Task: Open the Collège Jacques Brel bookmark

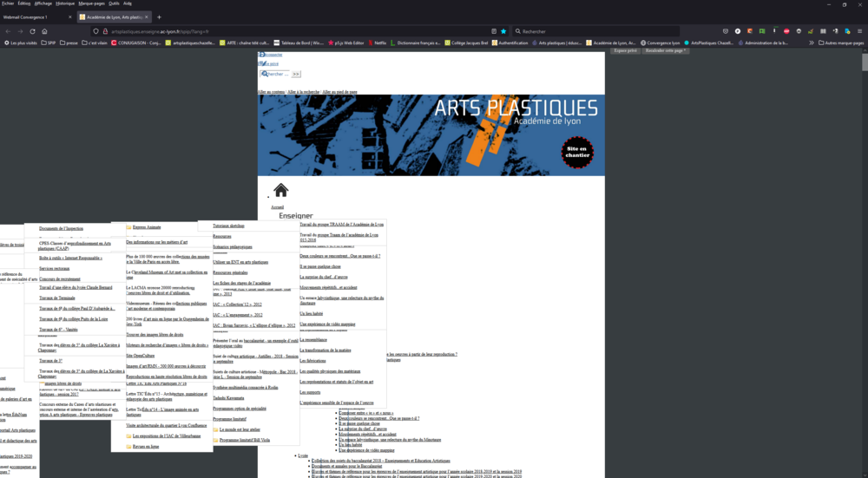Action: [x=466, y=43]
